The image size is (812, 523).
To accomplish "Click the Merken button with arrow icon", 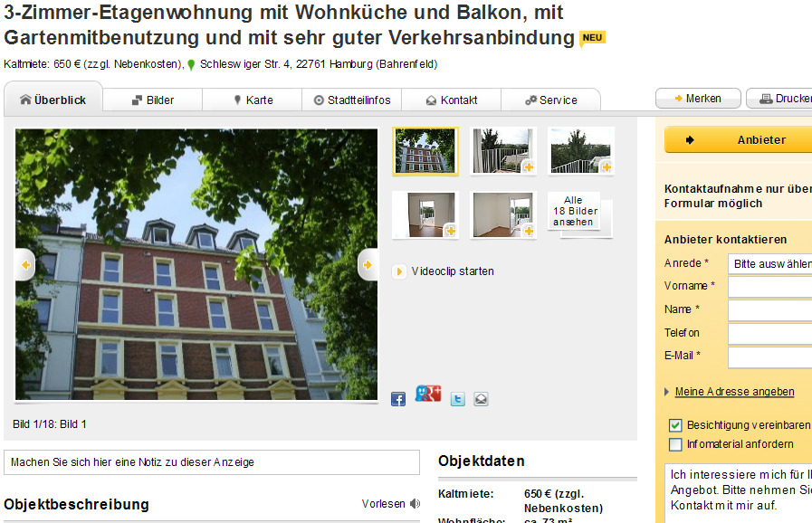I will coord(698,97).
